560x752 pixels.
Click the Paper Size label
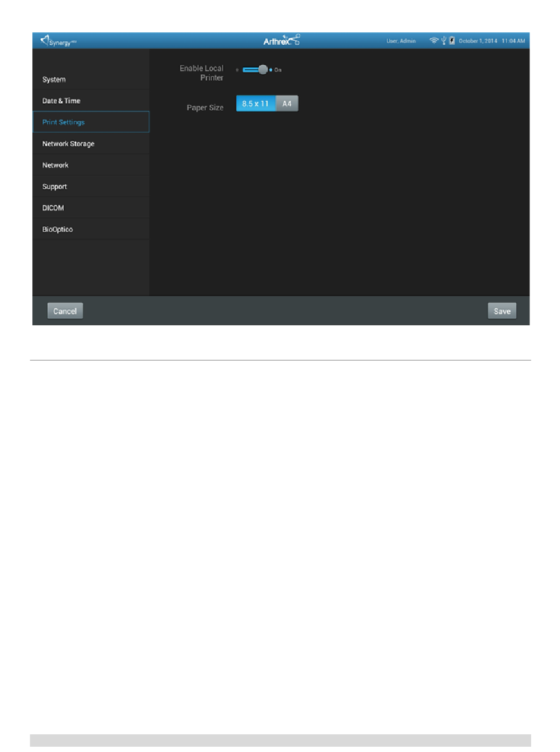click(x=206, y=108)
